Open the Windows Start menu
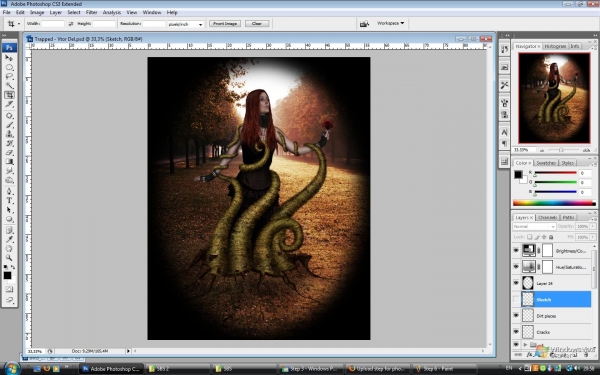 pos(11,368)
